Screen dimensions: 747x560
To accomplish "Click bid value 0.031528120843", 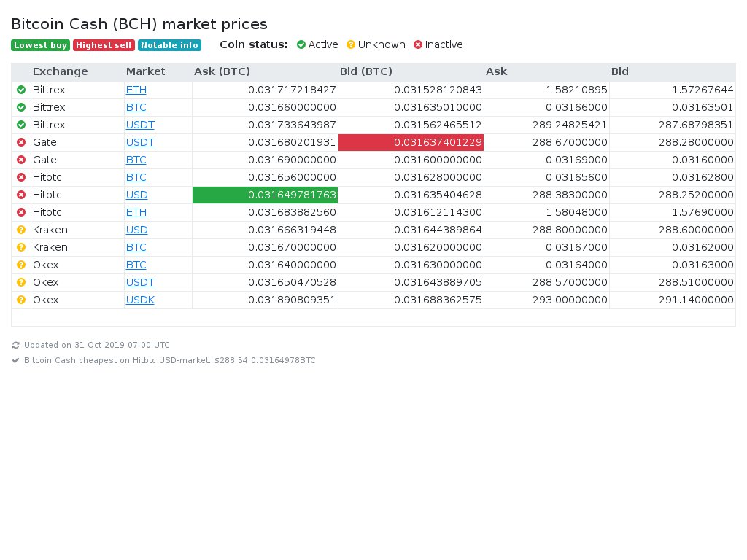I will [438, 90].
